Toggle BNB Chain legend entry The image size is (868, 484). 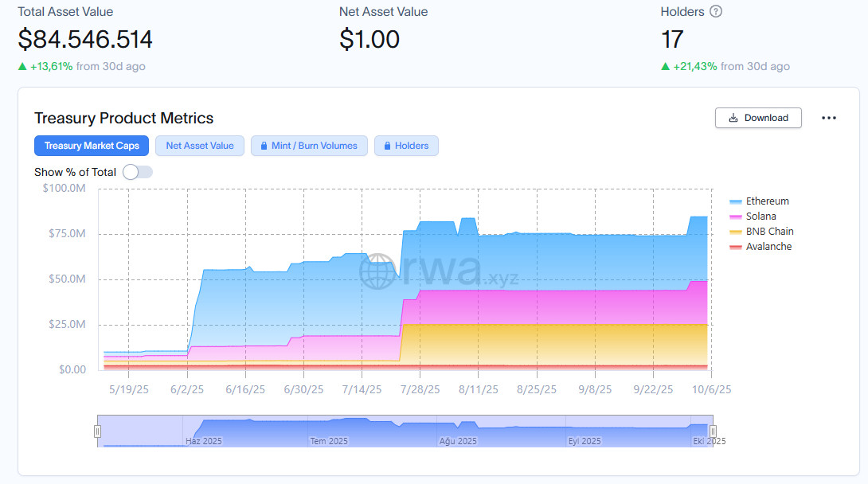click(x=769, y=232)
